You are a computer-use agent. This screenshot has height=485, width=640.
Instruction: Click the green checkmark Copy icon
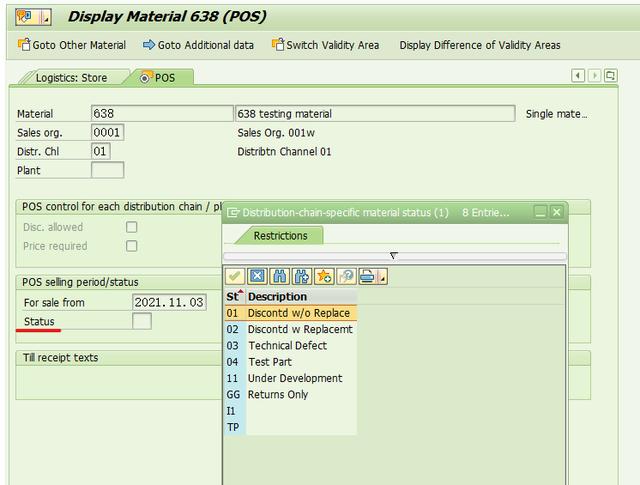(235, 276)
